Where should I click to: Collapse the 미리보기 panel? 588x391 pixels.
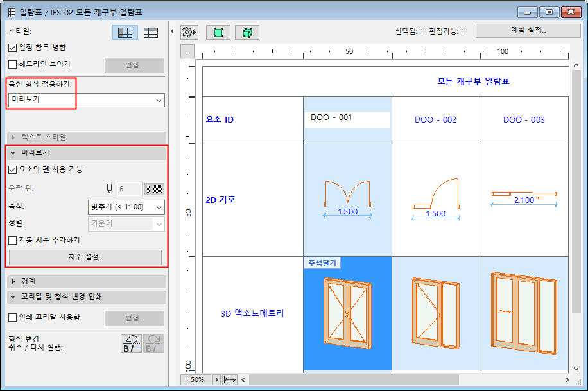point(86,153)
